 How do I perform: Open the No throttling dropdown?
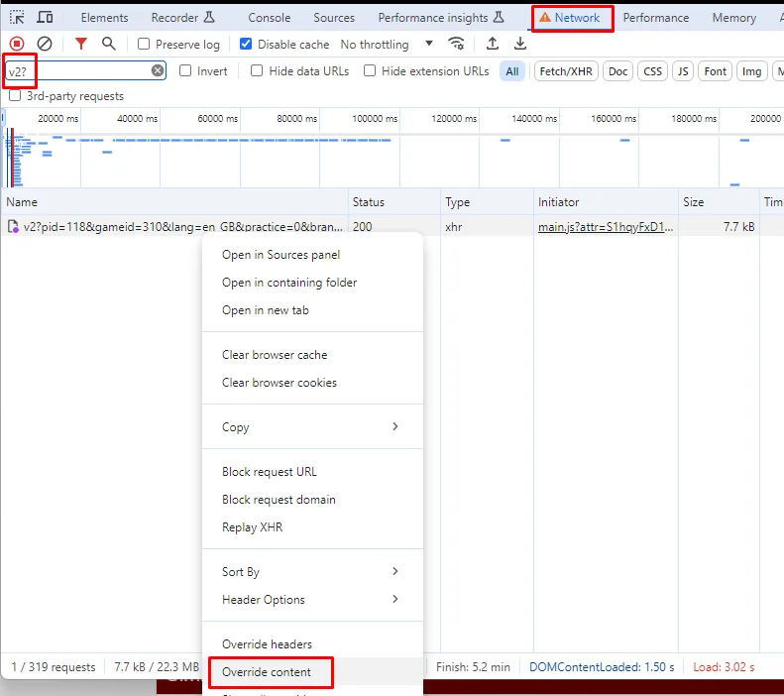click(x=387, y=45)
